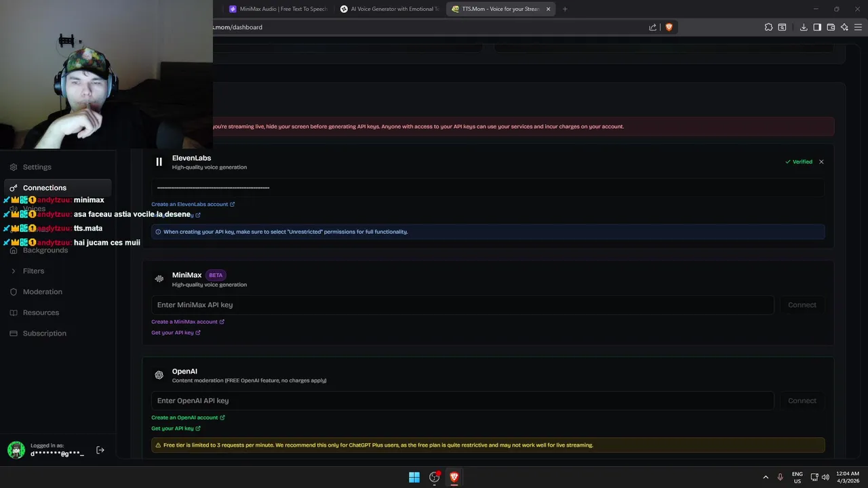Image resolution: width=868 pixels, height=488 pixels.
Task: Click the info icon in Unrestricted permissions note
Action: [158, 232]
